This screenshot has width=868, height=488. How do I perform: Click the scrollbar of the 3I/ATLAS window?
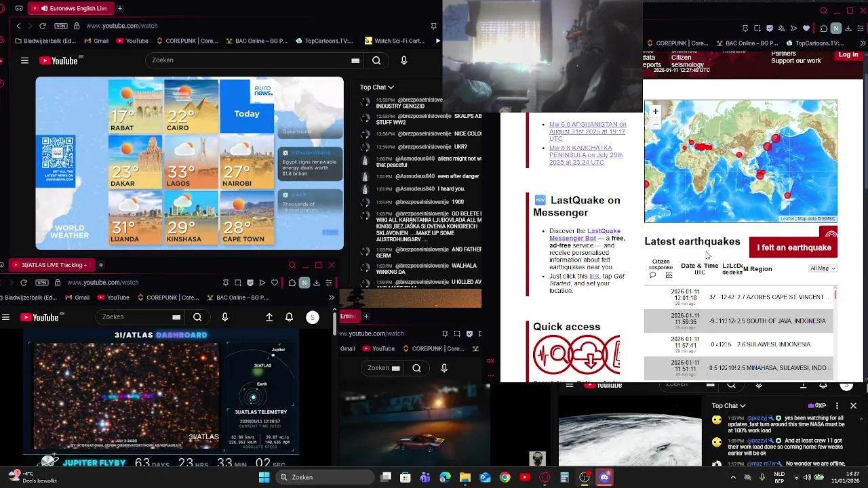pos(334,325)
